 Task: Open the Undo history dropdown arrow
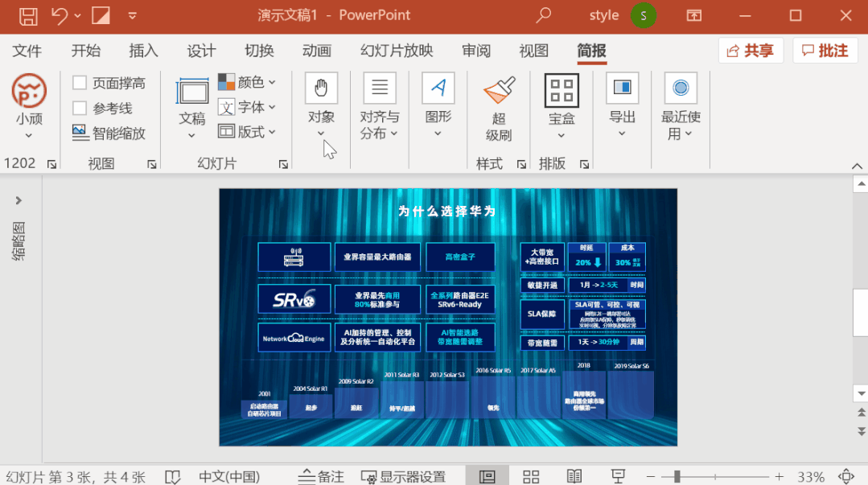tap(77, 15)
